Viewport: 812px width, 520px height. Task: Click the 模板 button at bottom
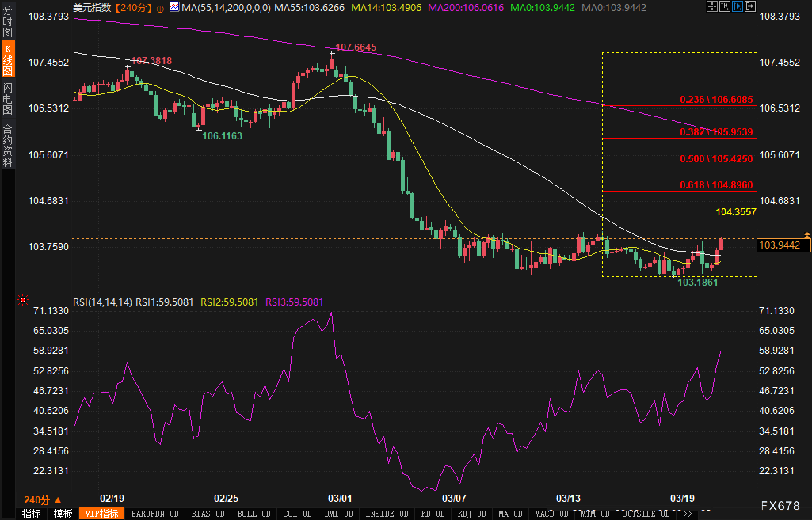63,514
